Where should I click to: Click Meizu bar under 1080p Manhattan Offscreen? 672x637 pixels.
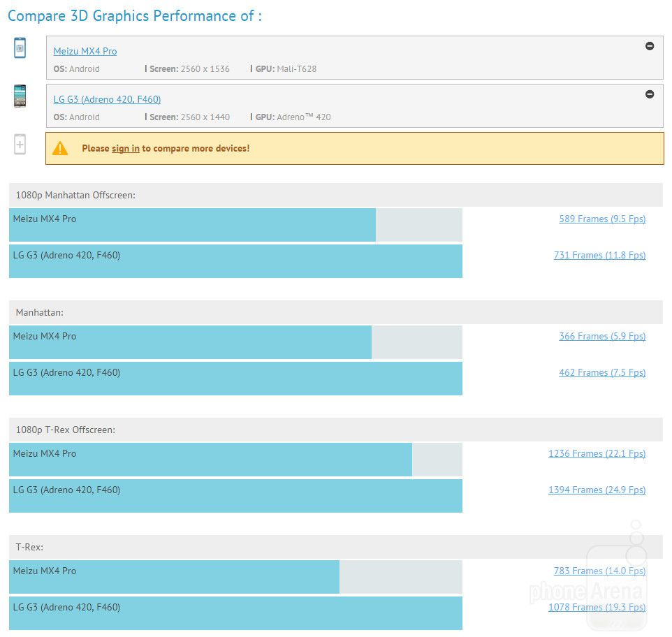point(192,225)
